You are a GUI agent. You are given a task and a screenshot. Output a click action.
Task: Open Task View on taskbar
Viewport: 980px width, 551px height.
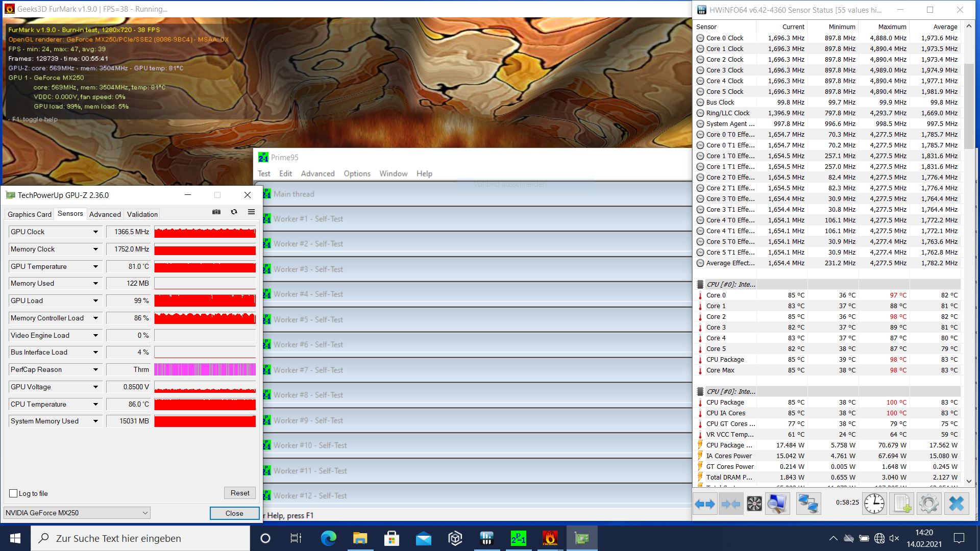[x=296, y=538]
